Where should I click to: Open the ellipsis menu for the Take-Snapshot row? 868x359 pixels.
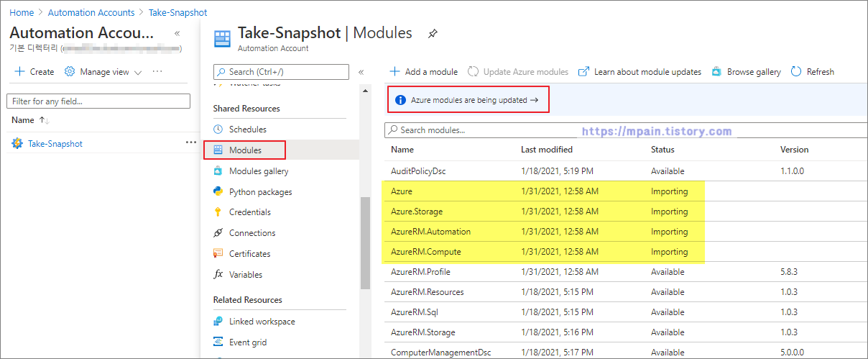point(190,142)
